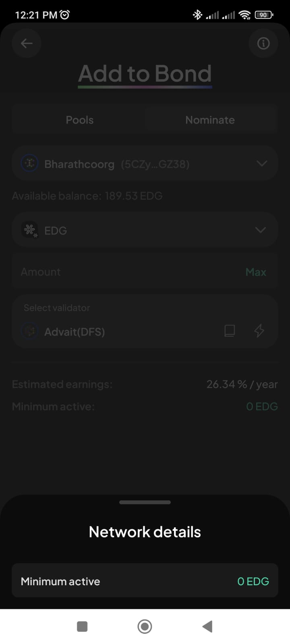The image size is (290, 644).
Task: Tap the Max amount button
Action: [256, 272]
